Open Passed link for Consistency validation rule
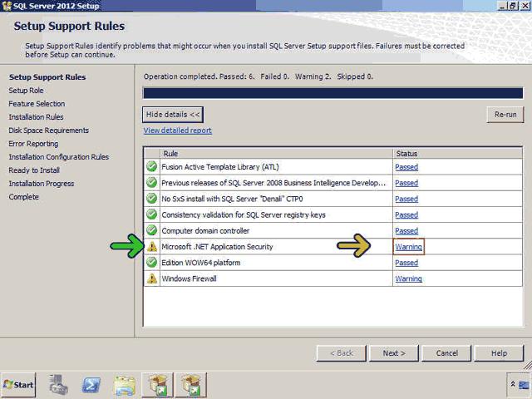Image resolution: width=532 pixels, height=399 pixels. pos(406,214)
